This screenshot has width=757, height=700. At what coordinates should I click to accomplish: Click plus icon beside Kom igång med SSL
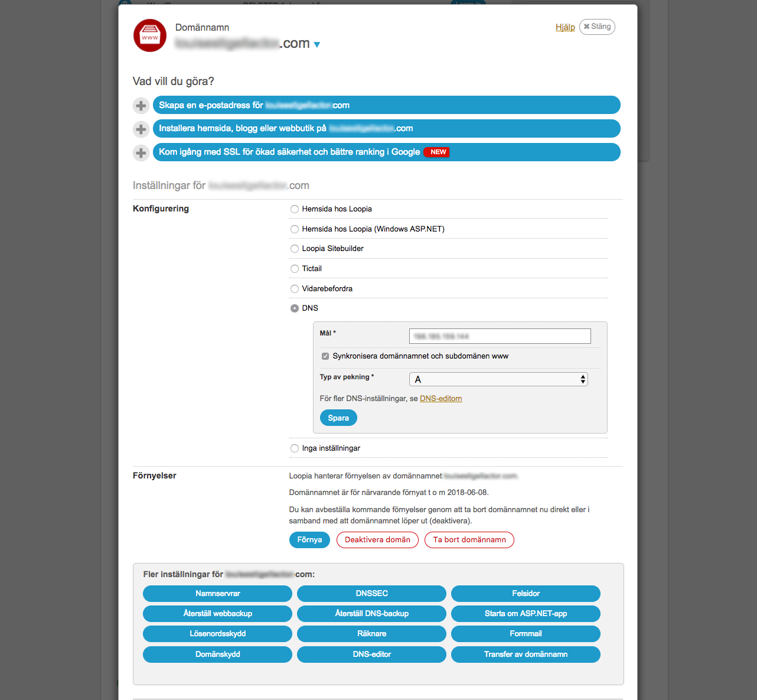141,152
